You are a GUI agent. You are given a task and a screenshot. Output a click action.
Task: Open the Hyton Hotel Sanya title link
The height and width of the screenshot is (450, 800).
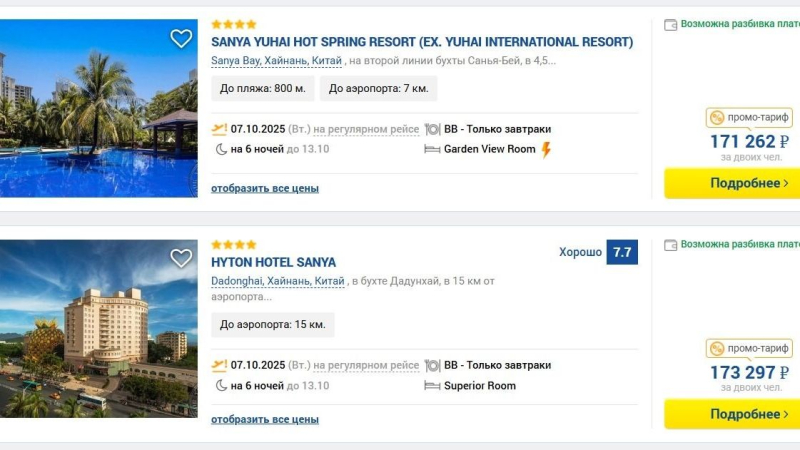273,263
